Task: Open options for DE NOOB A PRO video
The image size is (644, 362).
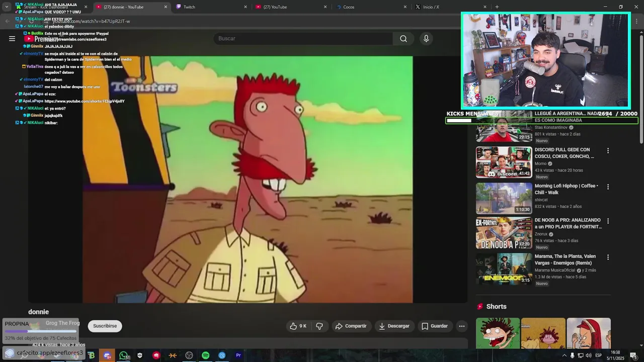Action: pos(608,221)
